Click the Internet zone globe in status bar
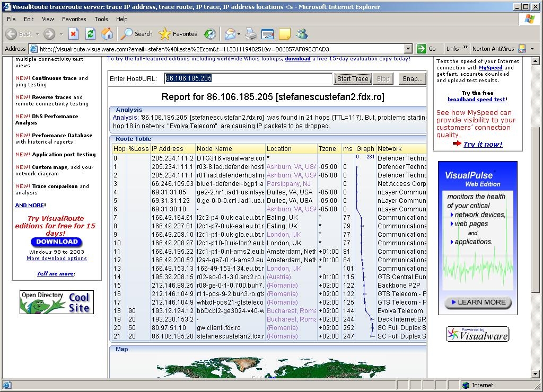The image size is (543, 392). tap(466, 385)
